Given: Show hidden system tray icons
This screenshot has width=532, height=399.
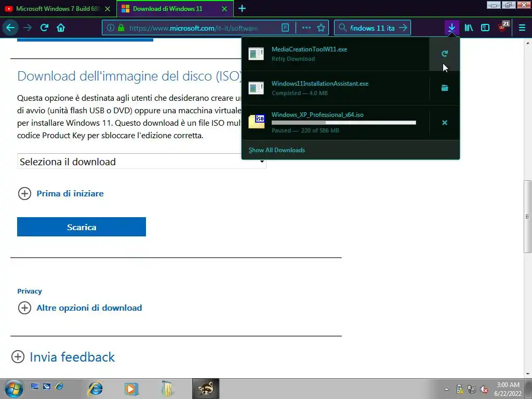Looking at the screenshot, I should click(446, 389).
